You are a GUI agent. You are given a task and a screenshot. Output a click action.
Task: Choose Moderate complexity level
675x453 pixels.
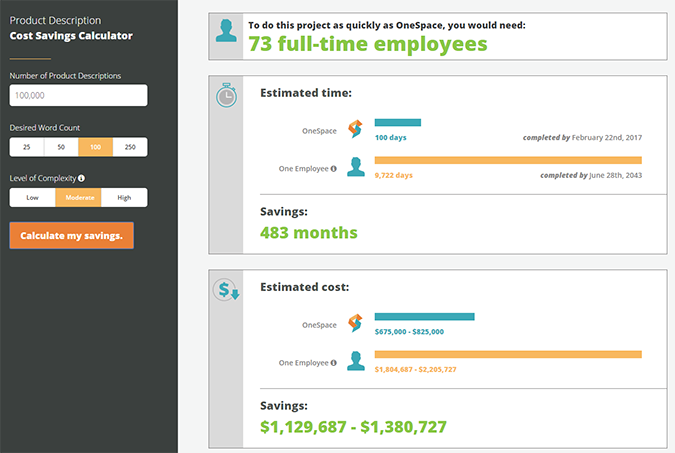[78, 197]
